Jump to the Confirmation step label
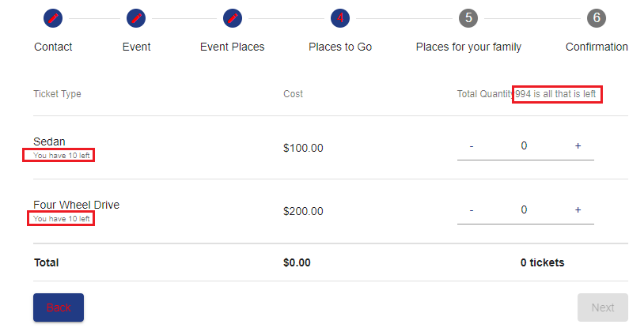The width and height of the screenshot is (644, 332). click(x=597, y=47)
